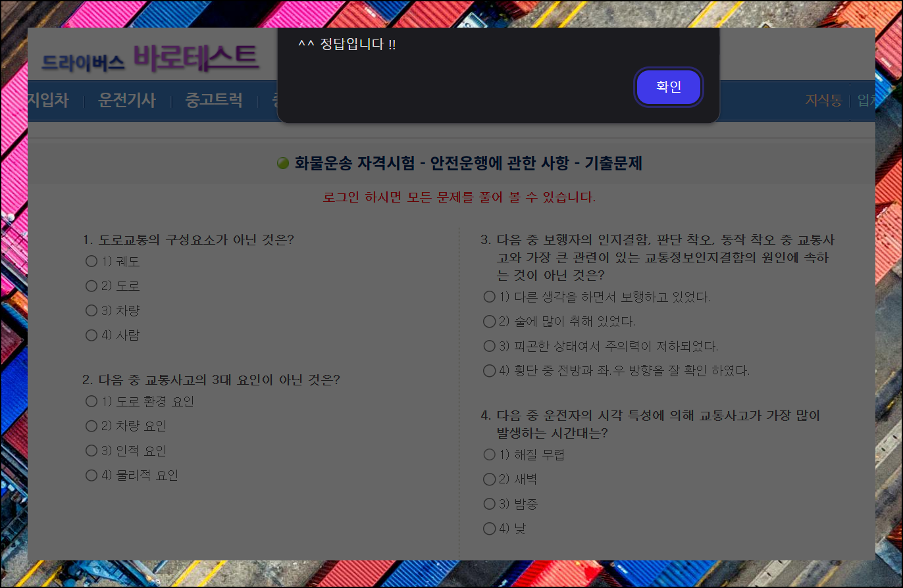This screenshot has height=588, width=903.
Task: Select 4) 낮 for question 4
Action: point(489,528)
